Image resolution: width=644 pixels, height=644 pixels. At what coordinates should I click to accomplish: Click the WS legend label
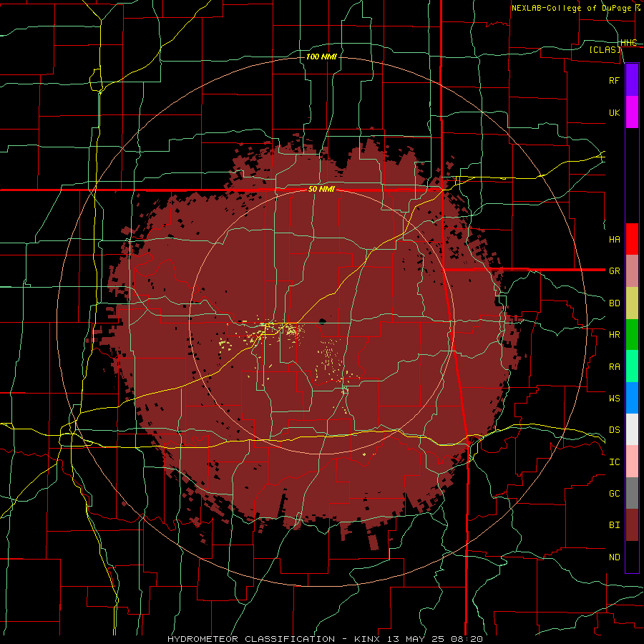(x=615, y=399)
